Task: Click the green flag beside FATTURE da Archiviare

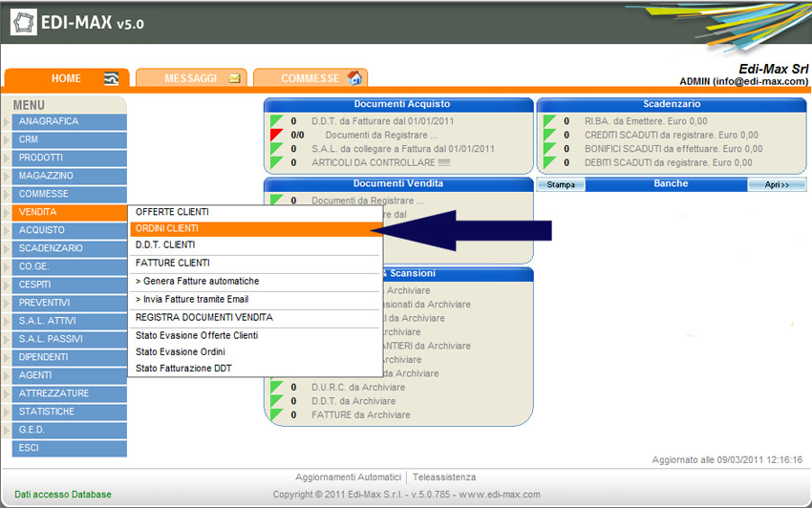Action: click(277, 415)
